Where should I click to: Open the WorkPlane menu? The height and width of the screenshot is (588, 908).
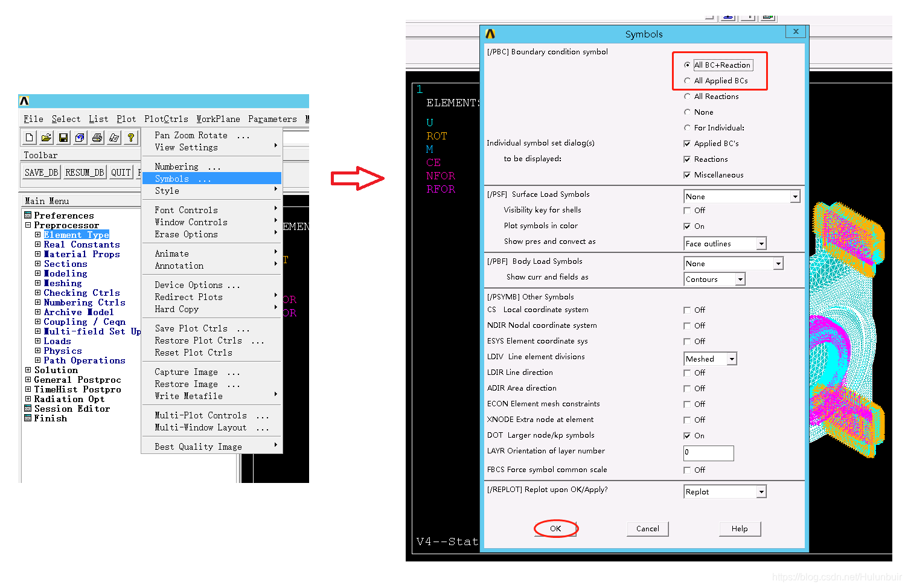click(x=218, y=119)
